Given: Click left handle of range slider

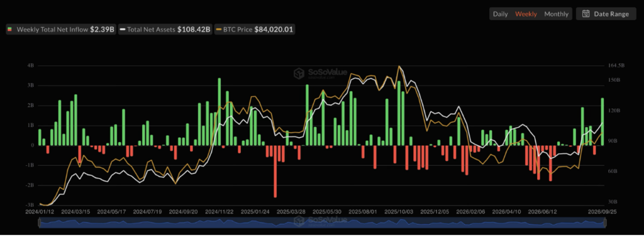Looking at the screenshot, I should (x=40, y=223).
